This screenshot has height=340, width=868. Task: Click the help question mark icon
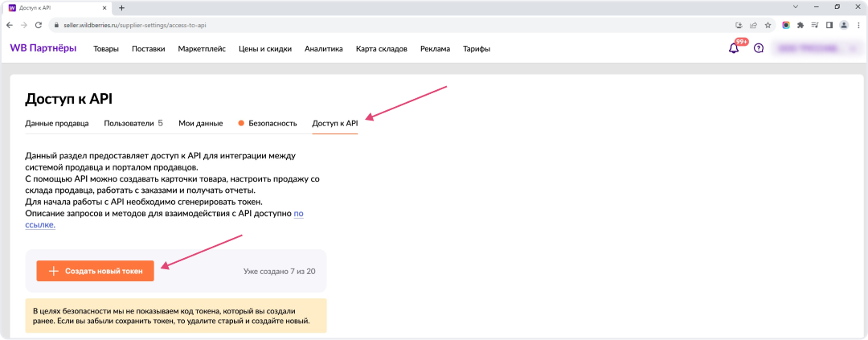tap(758, 48)
